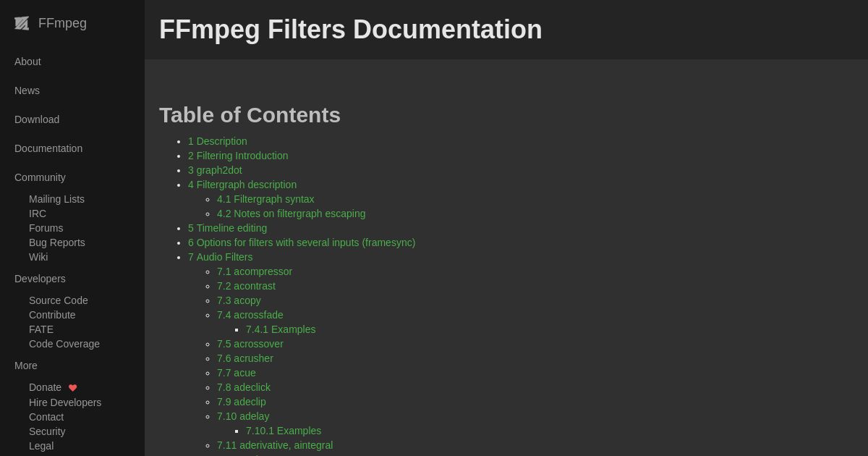Open the IRC community link

[x=38, y=214]
